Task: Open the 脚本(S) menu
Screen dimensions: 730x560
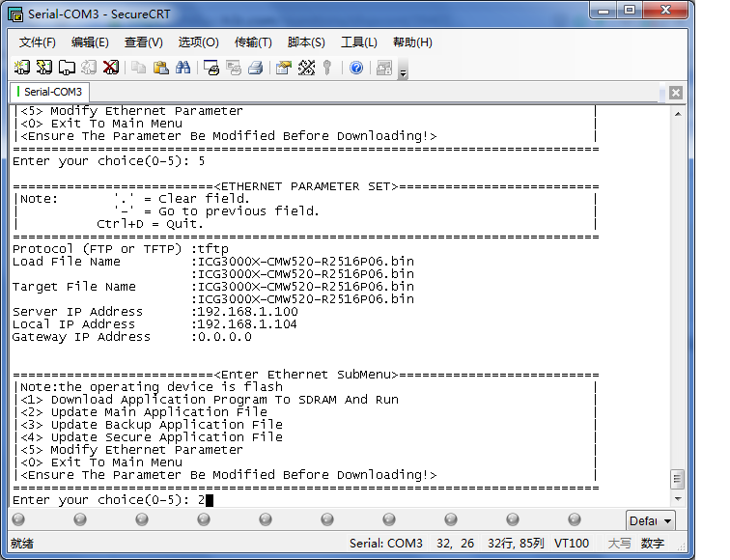Action: [x=306, y=42]
